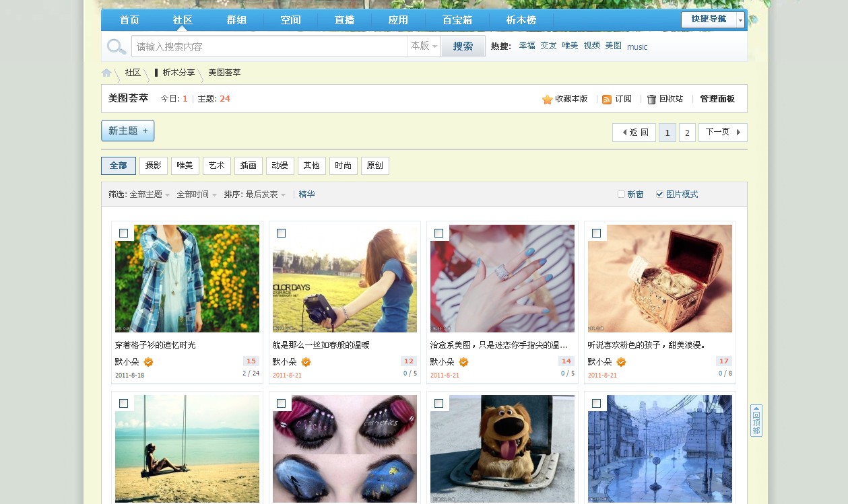Select the 动漫 category filter
Image resolution: width=848 pixels, height=504 pixels.
coord(280,166)
